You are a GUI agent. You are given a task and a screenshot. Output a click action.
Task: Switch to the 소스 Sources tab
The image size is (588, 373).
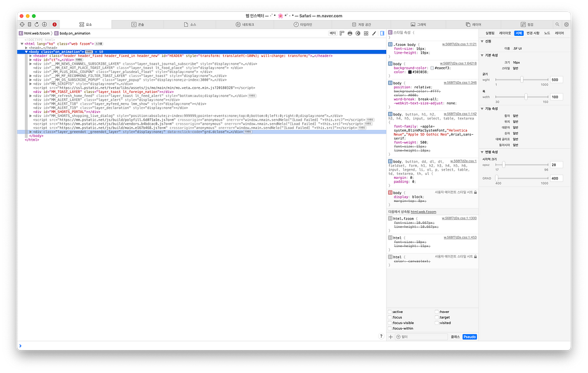click(190, 24)
